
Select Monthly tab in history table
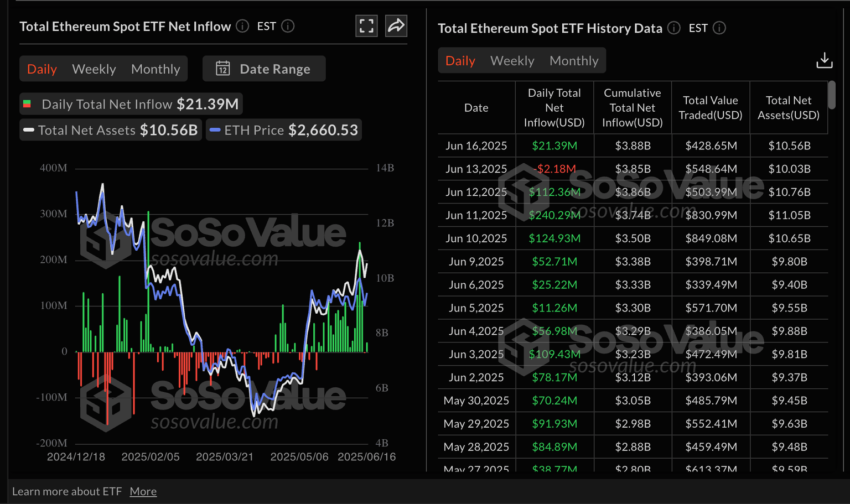574,60
